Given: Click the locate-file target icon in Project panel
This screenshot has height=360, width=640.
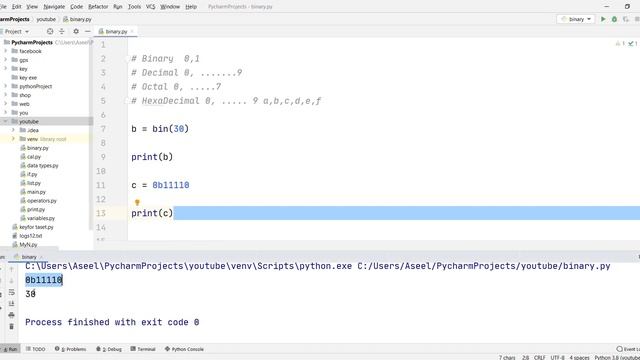Looking at the screenshot, I should (x=50, y=31).
